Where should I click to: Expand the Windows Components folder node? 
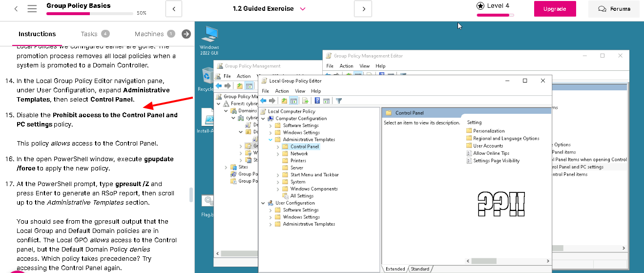point(278,189)
